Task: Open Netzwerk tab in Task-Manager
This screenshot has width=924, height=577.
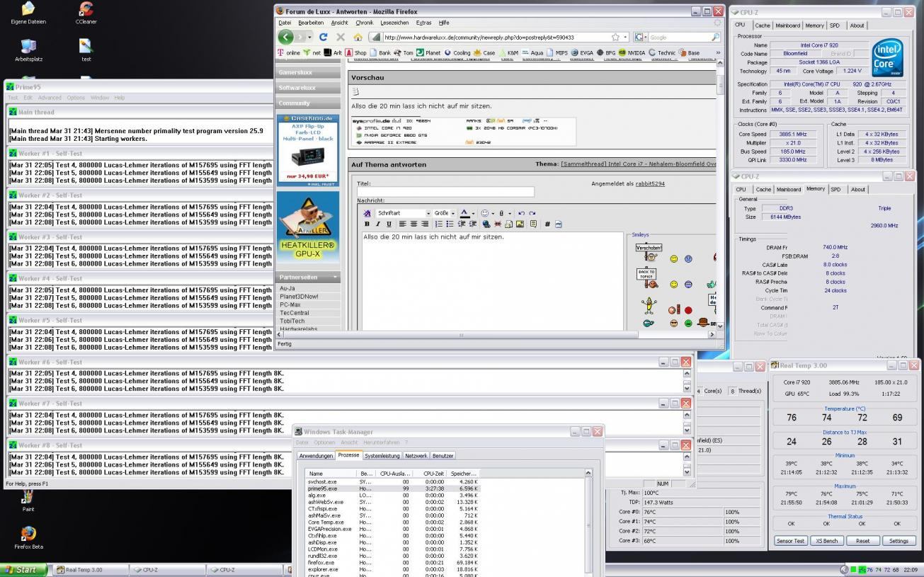Action: tap(416, 455)
